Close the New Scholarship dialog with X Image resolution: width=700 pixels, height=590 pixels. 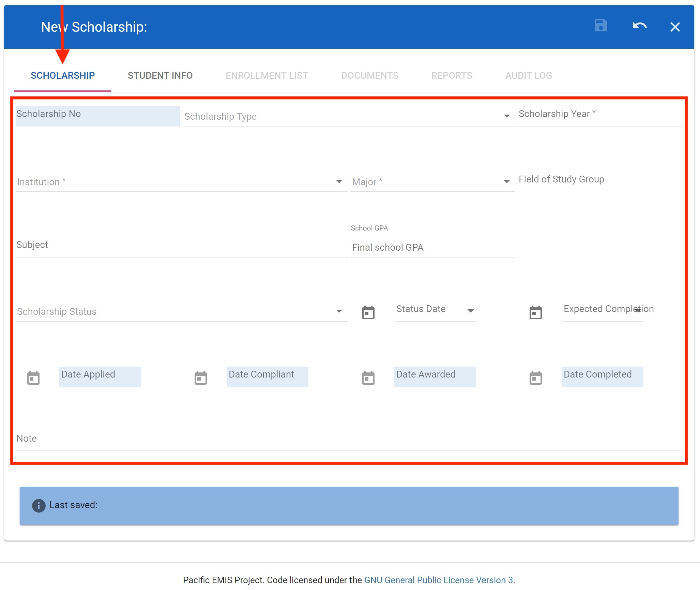click(675, 27)
